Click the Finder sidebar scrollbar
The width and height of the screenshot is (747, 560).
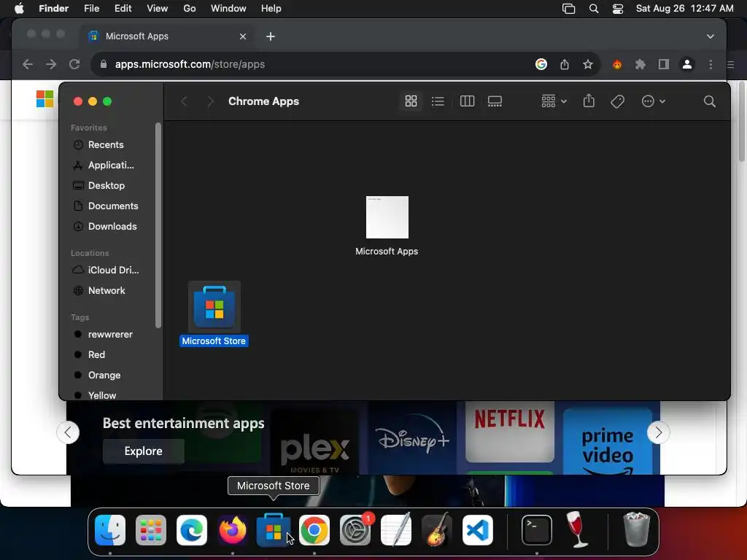pyautogui.click(x=158, y=226)
